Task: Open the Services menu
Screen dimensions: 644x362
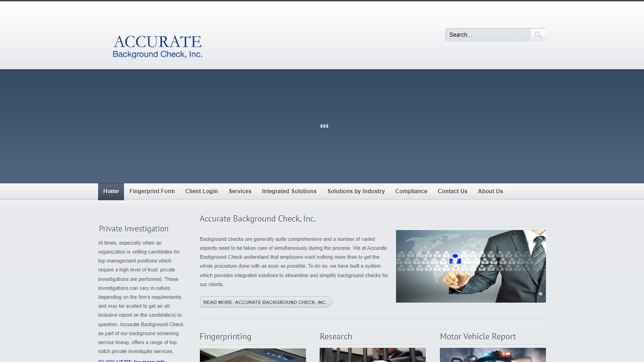Action: [x=240, y=191]
